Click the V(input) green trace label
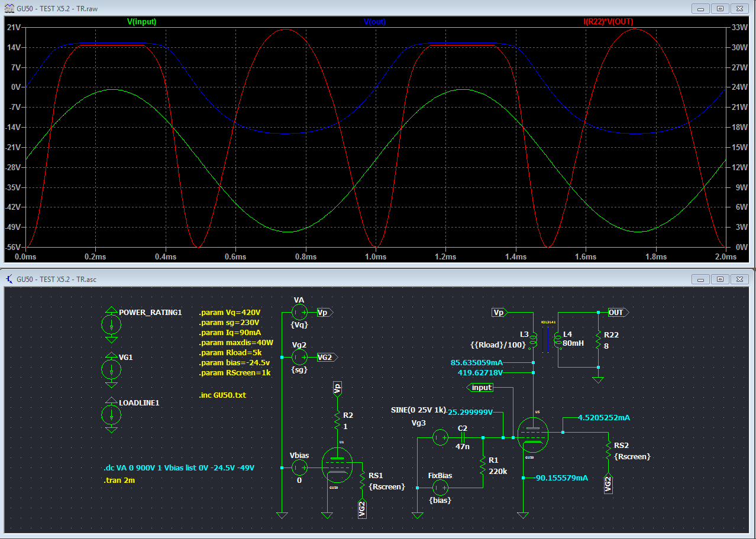Screen dimensions: 756x539 coord(141,21)
